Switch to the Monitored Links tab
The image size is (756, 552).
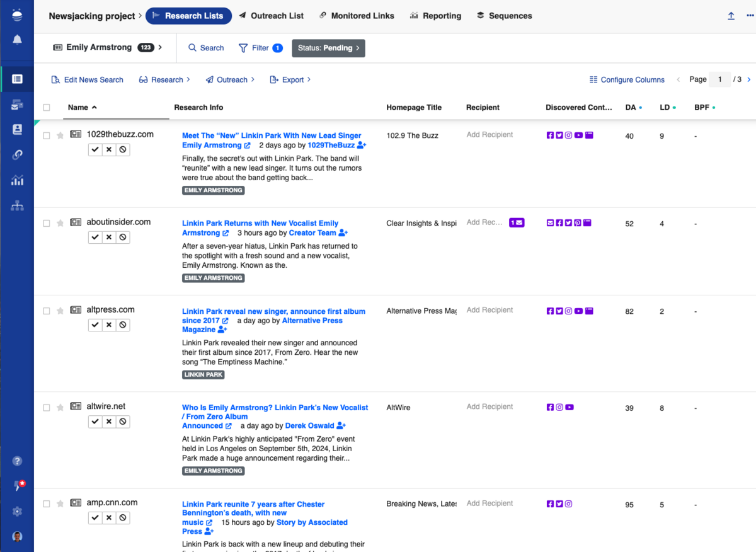(x=357, y=16)
